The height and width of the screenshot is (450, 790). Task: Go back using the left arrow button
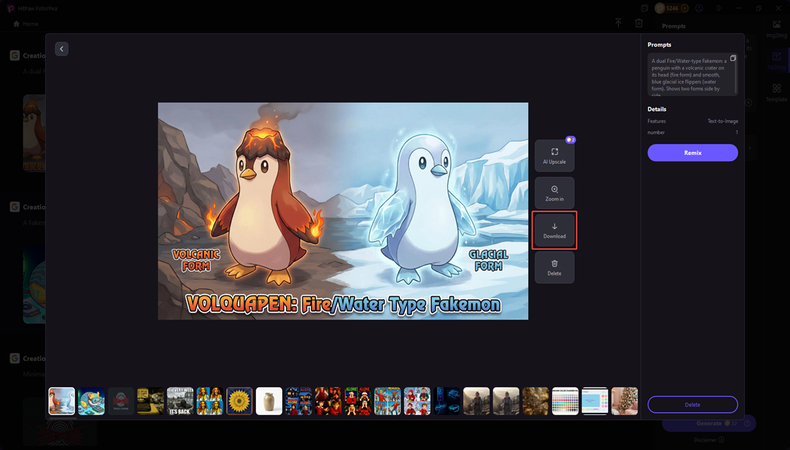point(61,49)
